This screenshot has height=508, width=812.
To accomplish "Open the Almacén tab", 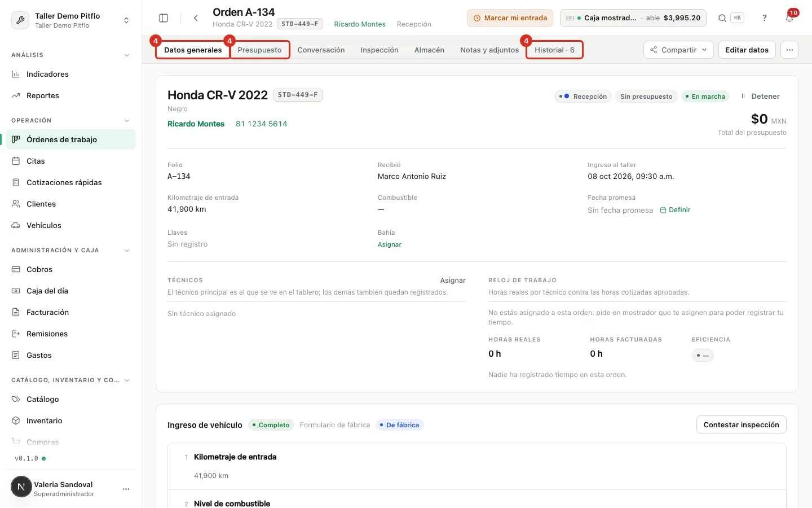I will click(429, 50).
